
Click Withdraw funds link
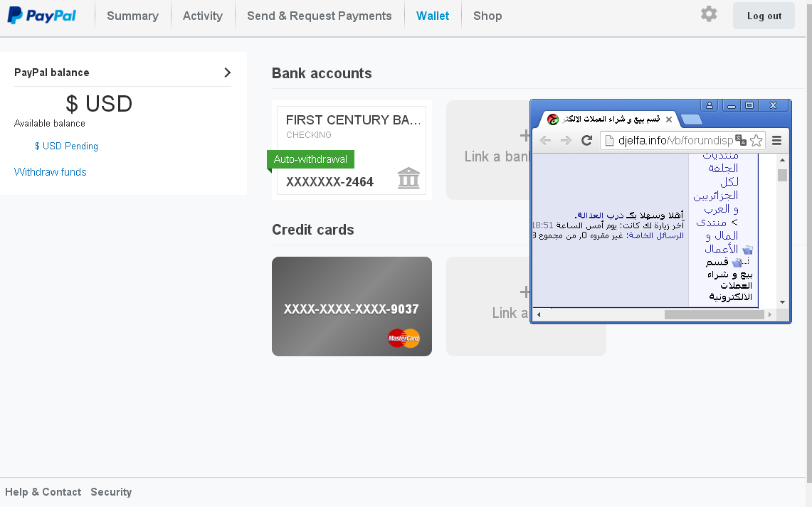tap(51, 172)
